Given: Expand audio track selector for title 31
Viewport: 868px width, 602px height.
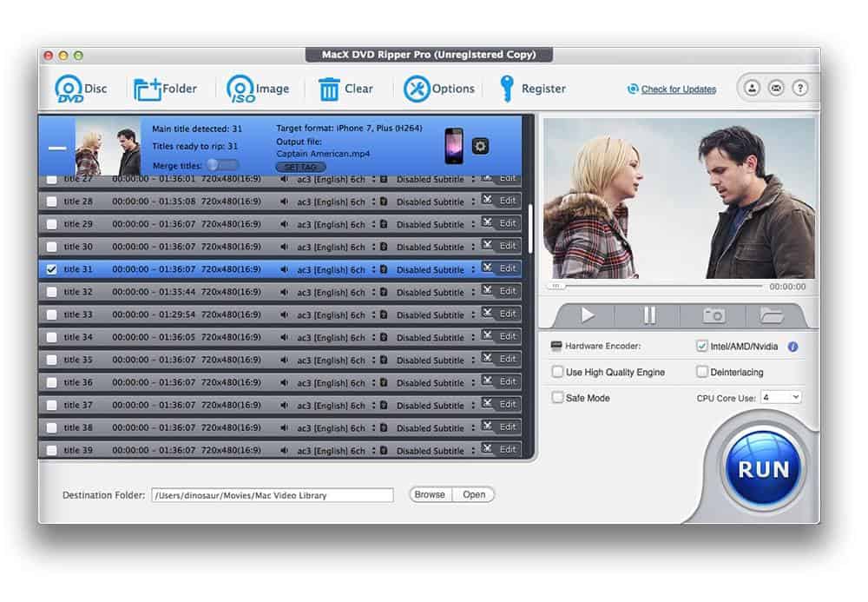Looking at the screenshot, I should click(373, 269).
